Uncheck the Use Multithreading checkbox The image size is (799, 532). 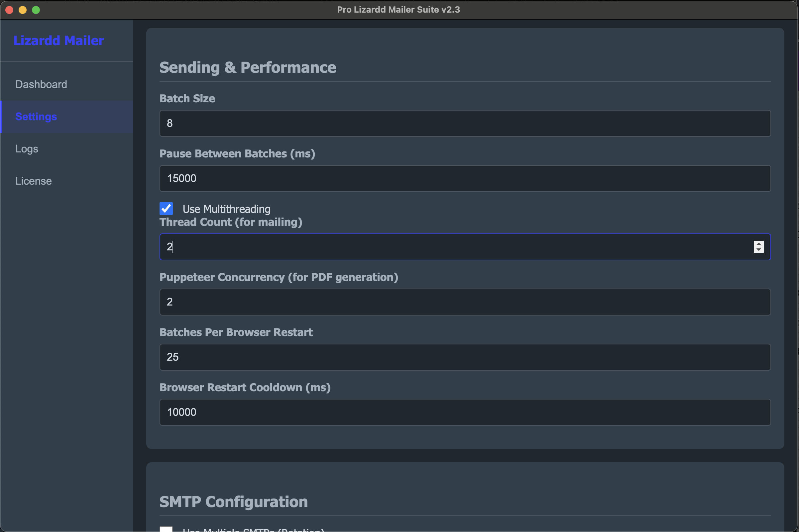pyautogui.click(x=166, y=208)
